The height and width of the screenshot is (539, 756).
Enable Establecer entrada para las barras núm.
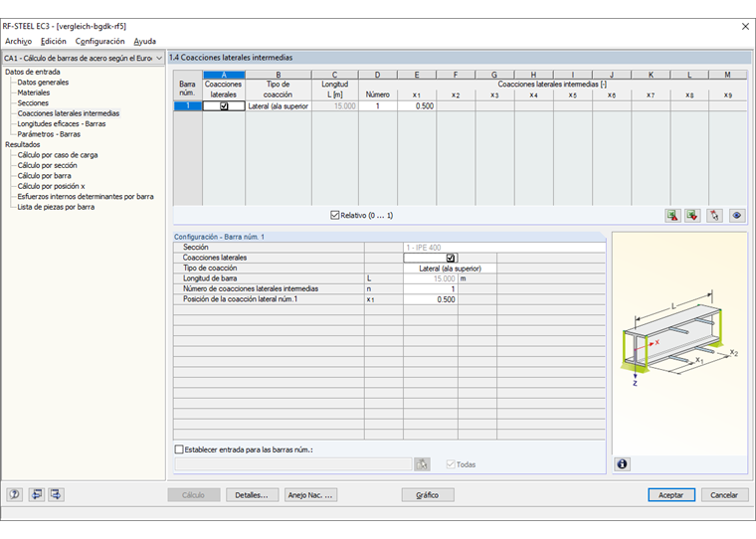pyautogui.click(x=179, y=449)
